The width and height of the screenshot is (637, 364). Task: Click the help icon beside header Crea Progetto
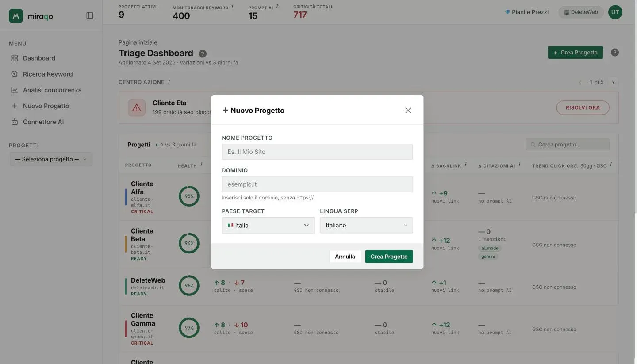pos(614,52)
